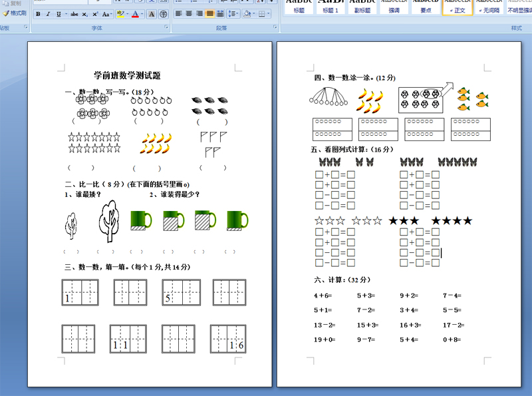This screenshot has width=532, height=396.
Task: Align text right
Action: (x=199, y=13)
